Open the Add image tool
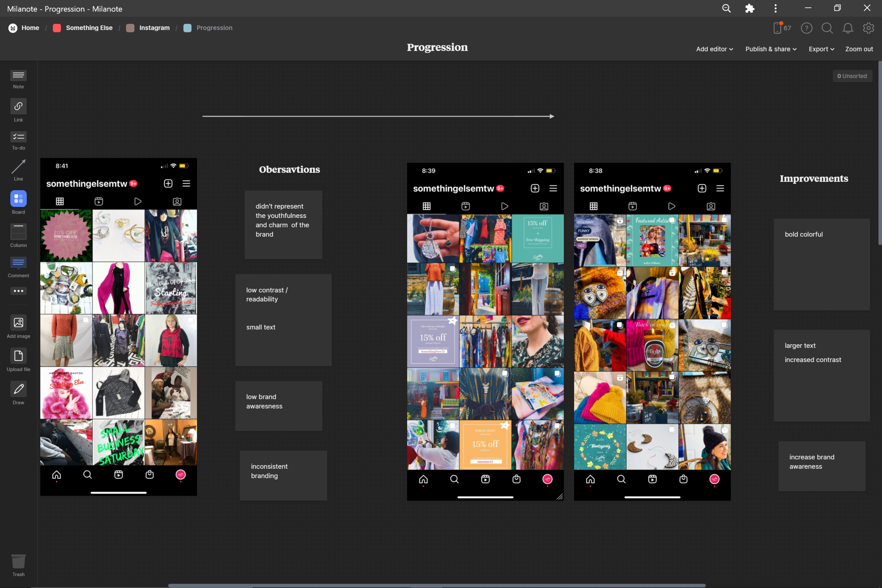This screenshot has height=588, width=882. tap(18, 323)
